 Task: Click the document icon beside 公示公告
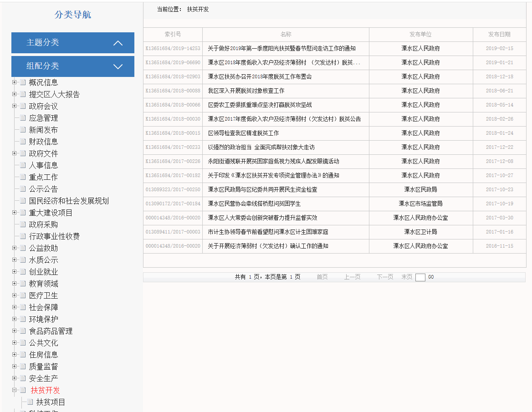(23, 189)
